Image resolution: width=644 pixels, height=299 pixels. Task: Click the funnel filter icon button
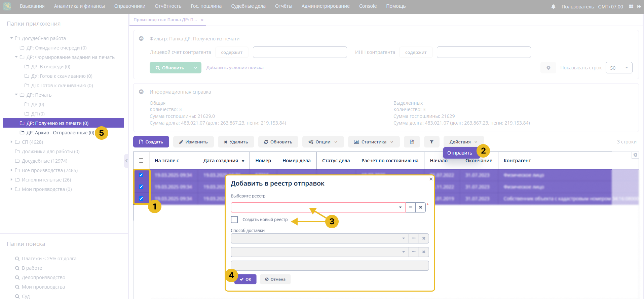pyautogui.click(x=432, y=142)
